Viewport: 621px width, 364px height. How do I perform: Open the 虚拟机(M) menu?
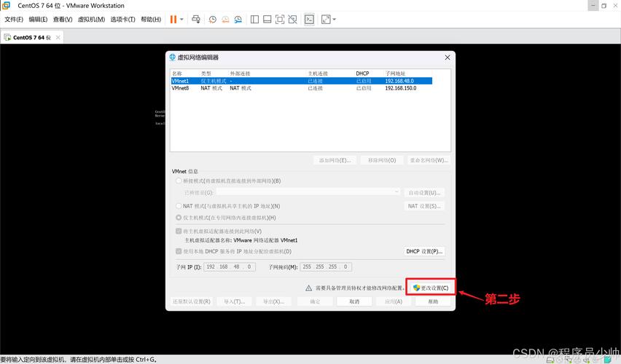92,20
